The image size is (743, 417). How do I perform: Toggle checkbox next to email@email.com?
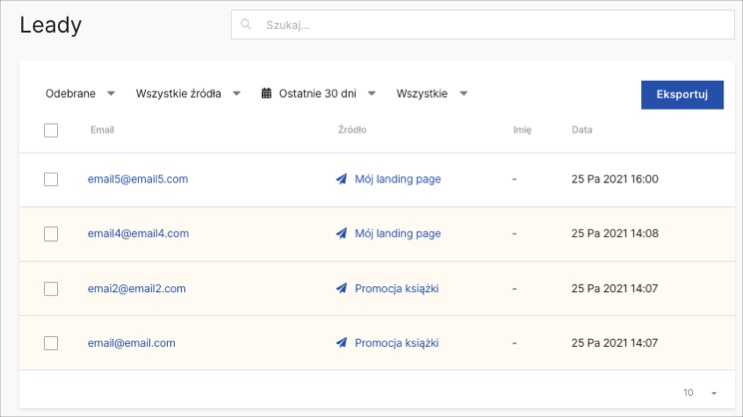51,343
